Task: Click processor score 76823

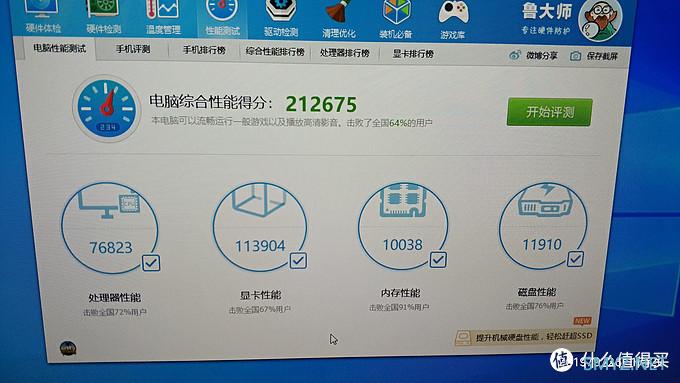Action: click(x=111, y=248)
